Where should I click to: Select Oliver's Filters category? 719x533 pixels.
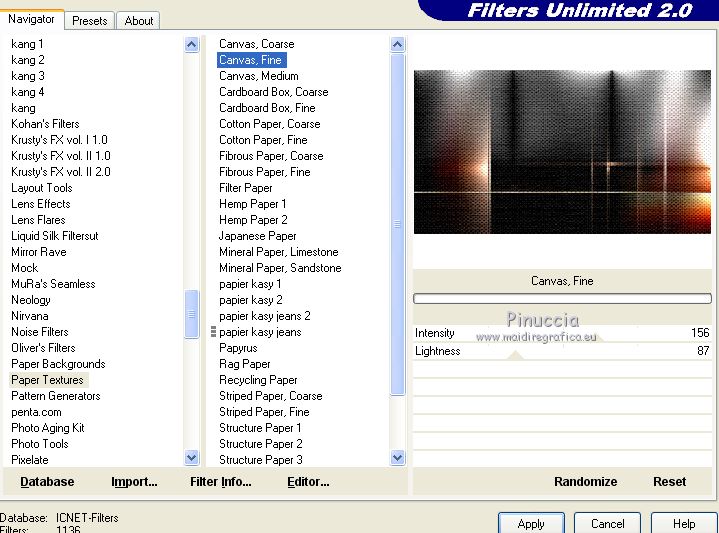(x=43, y=348)
